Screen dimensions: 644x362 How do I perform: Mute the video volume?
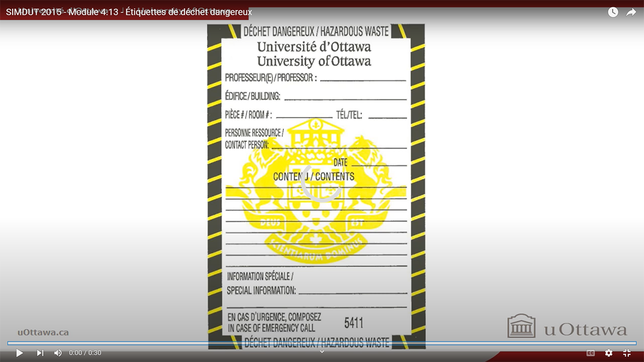(x=58, y=353)
